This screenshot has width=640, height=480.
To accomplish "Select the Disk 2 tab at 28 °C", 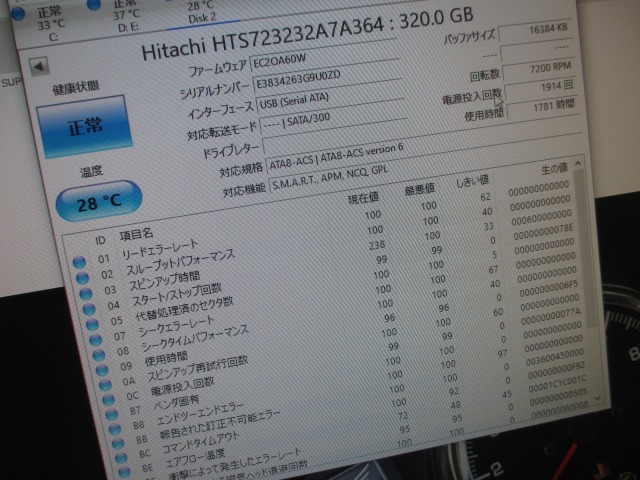I will 201,12.
